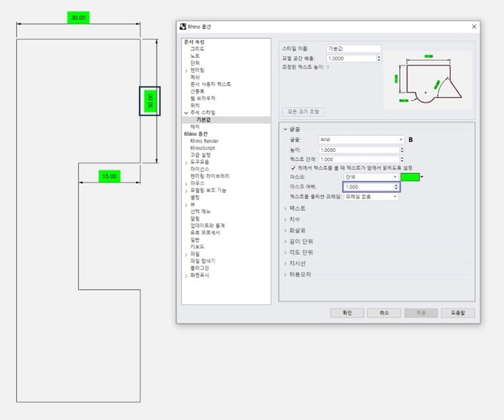Expand the 마우스 tree node arrow
Screen dimensions: 504x420
186,184
